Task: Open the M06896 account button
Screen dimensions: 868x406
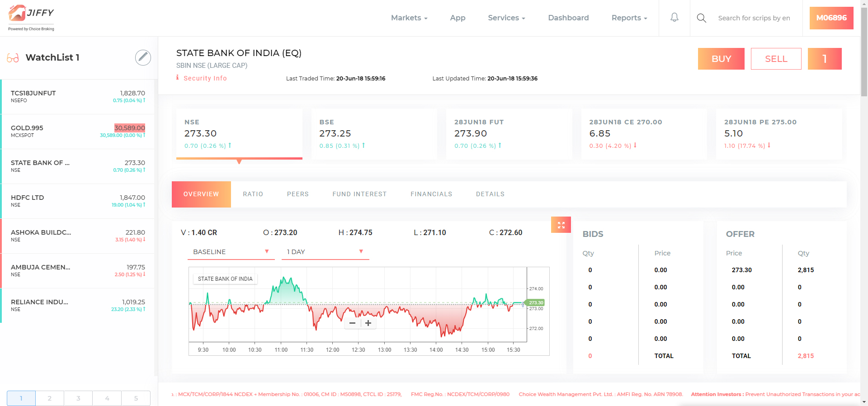Action: pyautogui.click(x=831, y=18)
